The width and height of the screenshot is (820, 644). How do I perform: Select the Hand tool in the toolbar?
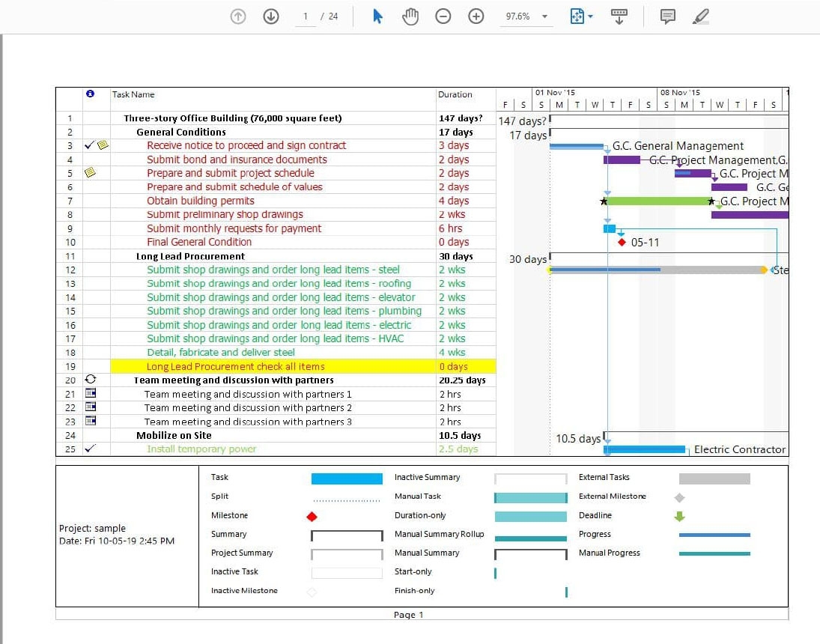pyautogui.click(x=410, y=16)
